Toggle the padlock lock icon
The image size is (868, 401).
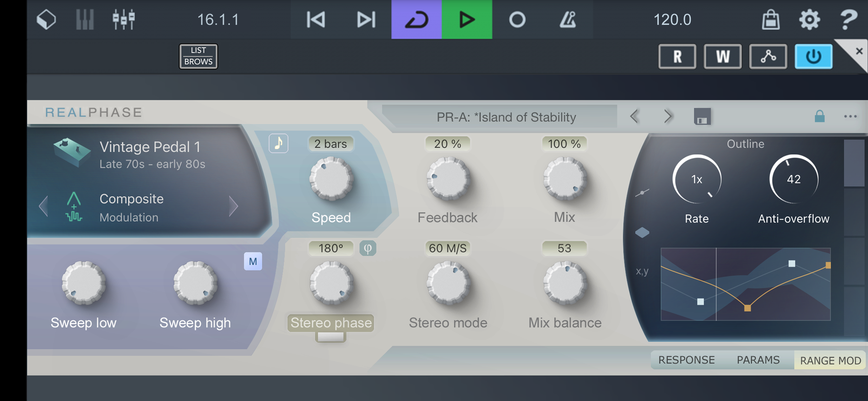pyautogui.click(x=820, y=116)
